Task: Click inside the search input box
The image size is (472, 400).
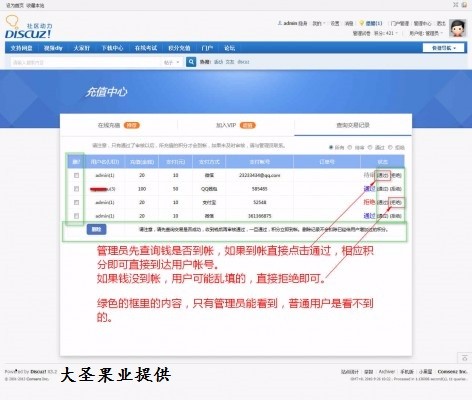Action: point(86,62)
